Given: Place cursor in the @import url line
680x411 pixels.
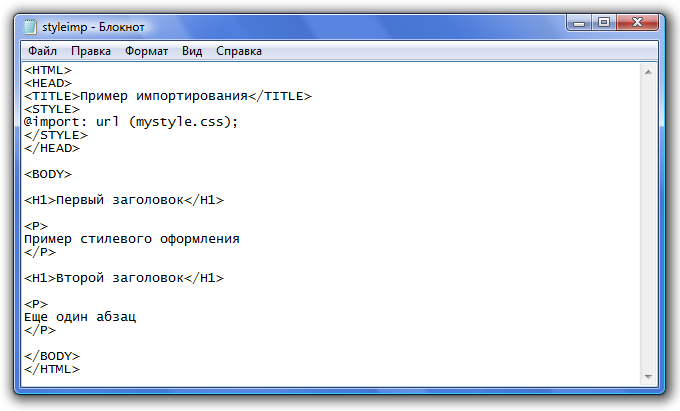Looking at the screenshot, I should click(x=131, y=122).
